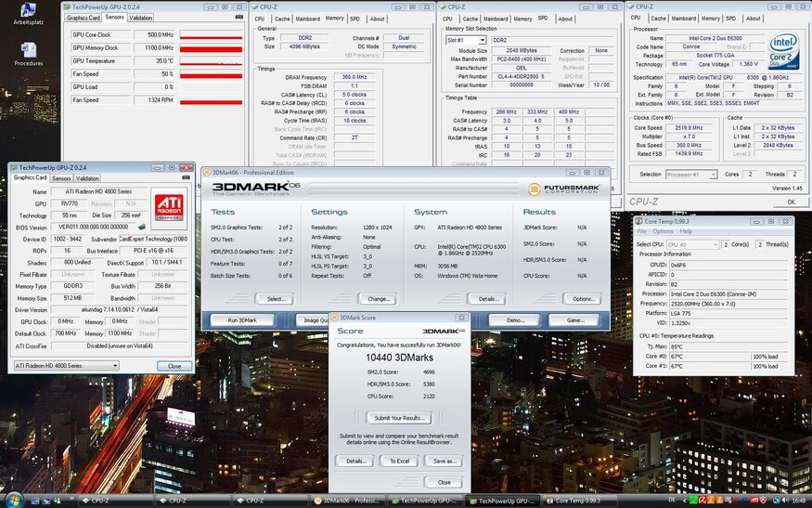Click Close button in GPU-Z Graphics Card window
The height and width of the screenshot is (508, 812).
click(x=174, y=366)
